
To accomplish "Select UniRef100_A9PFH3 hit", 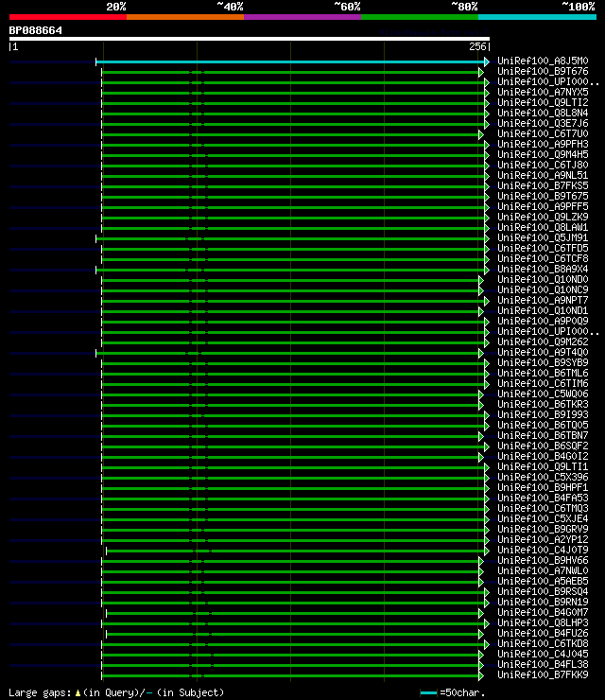I will 543,144.
